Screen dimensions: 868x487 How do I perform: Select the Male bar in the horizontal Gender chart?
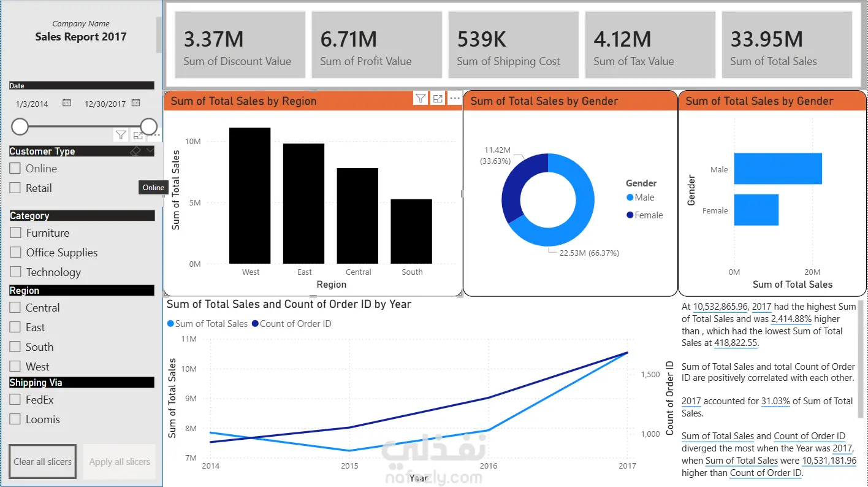(778, 169)
